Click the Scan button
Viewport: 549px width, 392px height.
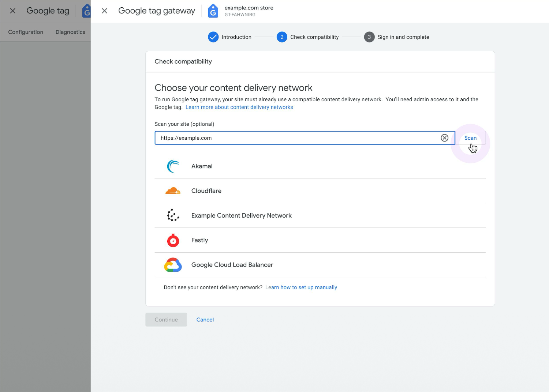(x=470, y=138)
